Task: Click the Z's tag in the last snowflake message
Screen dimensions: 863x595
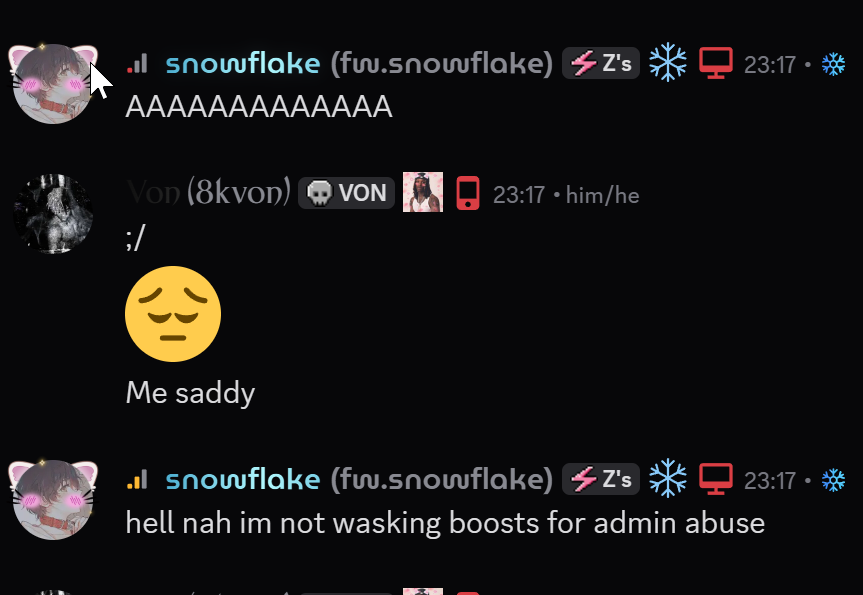Action: pos(600,479)
